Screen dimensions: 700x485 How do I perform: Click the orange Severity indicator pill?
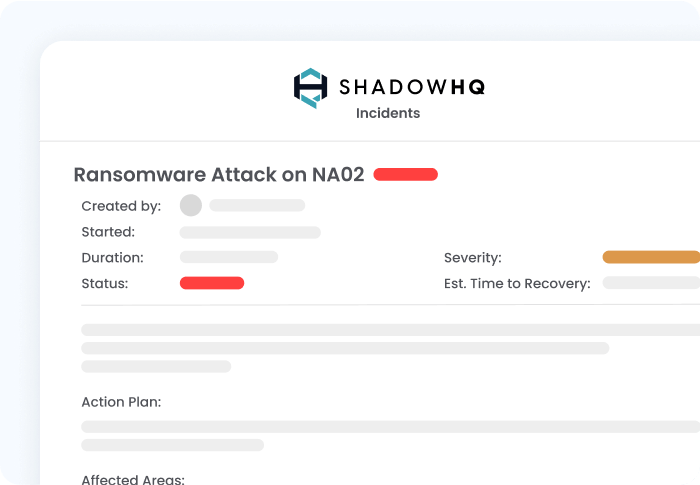(x=651, y=257)
